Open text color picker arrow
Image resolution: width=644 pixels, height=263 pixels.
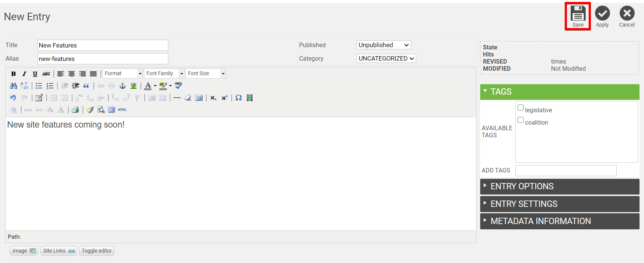pos(155,86)
